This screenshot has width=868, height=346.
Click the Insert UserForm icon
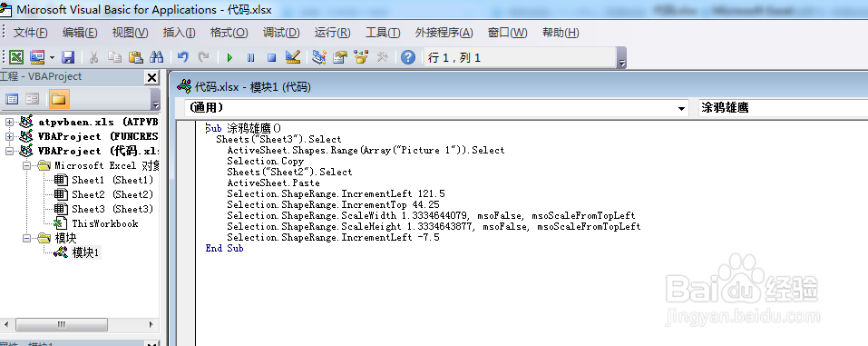[x=37, y=57]
